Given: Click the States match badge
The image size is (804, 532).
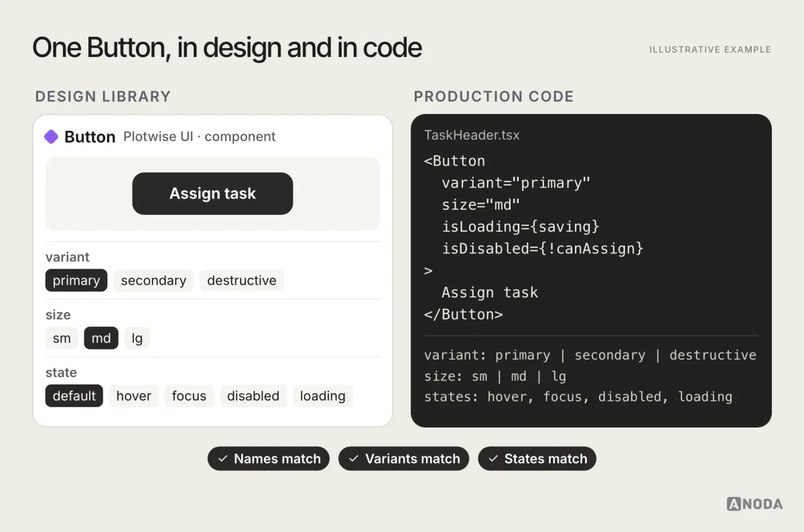Looking at the screenshot, I should click(537, 459).
